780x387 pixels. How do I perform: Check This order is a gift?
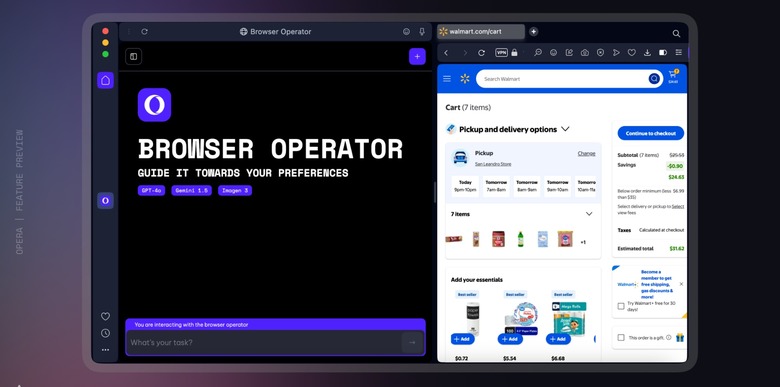(x=621, y=337)
